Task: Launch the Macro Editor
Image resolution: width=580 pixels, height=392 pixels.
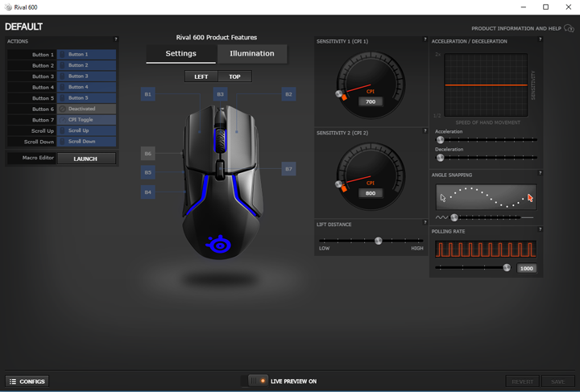Action: tap(85, 159)
